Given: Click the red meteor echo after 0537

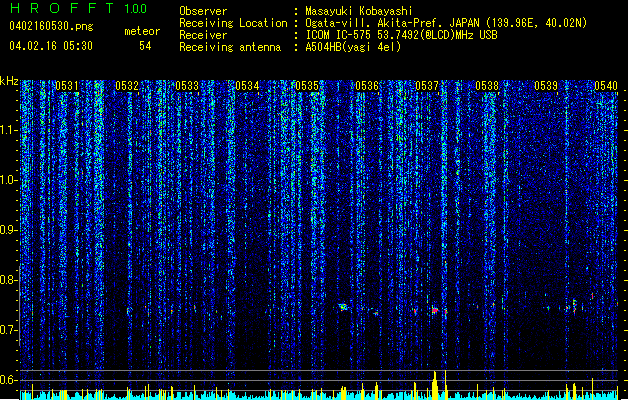Looking at the screenshot, I should (435, 310).
